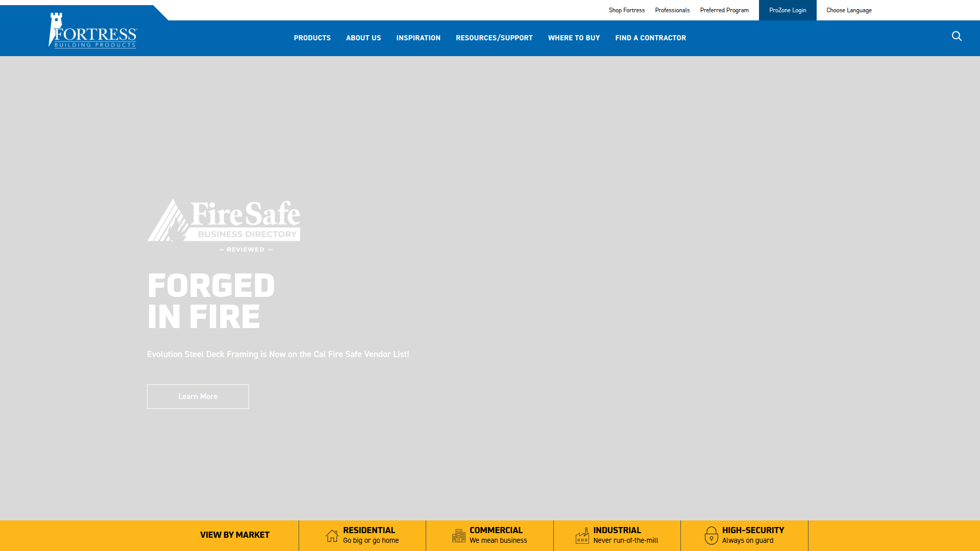Open the Professionals link
This screenshot has height=551, width=980.
coord(672,10)
